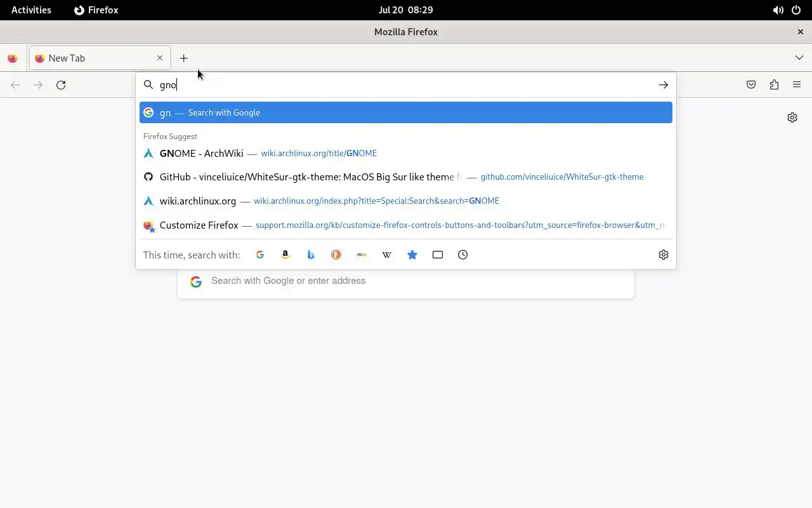Open wiki.archlinux.org search suggestion
Viewport: 812px width, 508px height.
[x=406, y=201]
